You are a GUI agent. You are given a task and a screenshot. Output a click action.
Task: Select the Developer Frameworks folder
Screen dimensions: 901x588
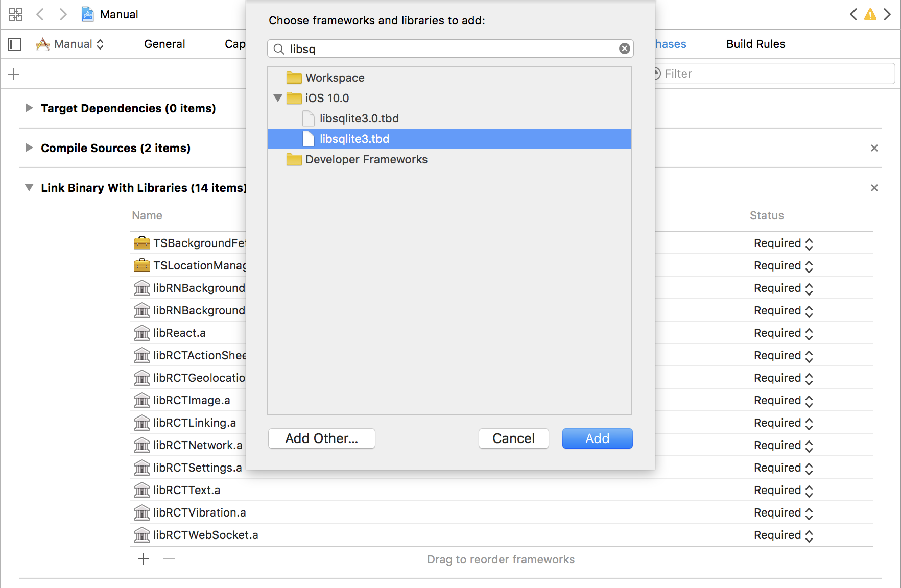[x=449, y=159]
